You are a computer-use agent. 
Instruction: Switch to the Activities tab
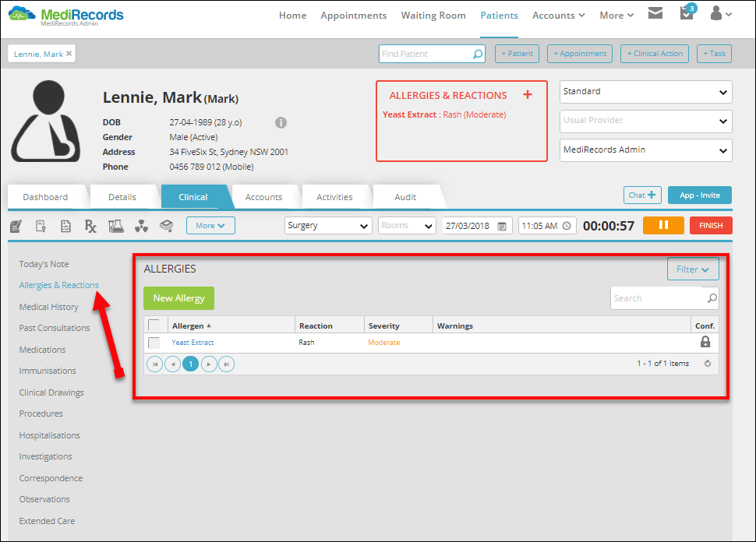[x=334, y=196]
